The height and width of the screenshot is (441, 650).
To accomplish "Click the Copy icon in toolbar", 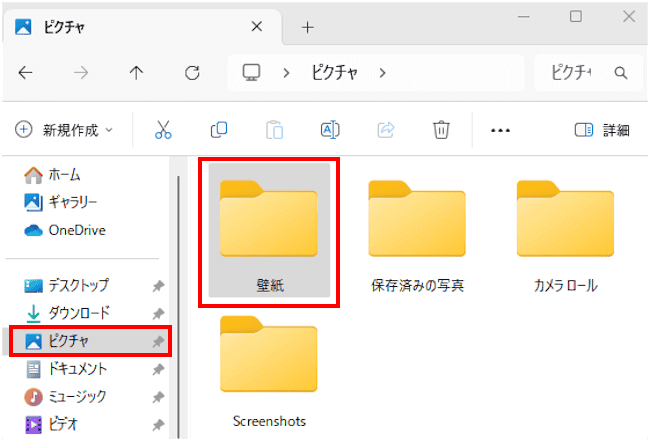I will [219, 130].
